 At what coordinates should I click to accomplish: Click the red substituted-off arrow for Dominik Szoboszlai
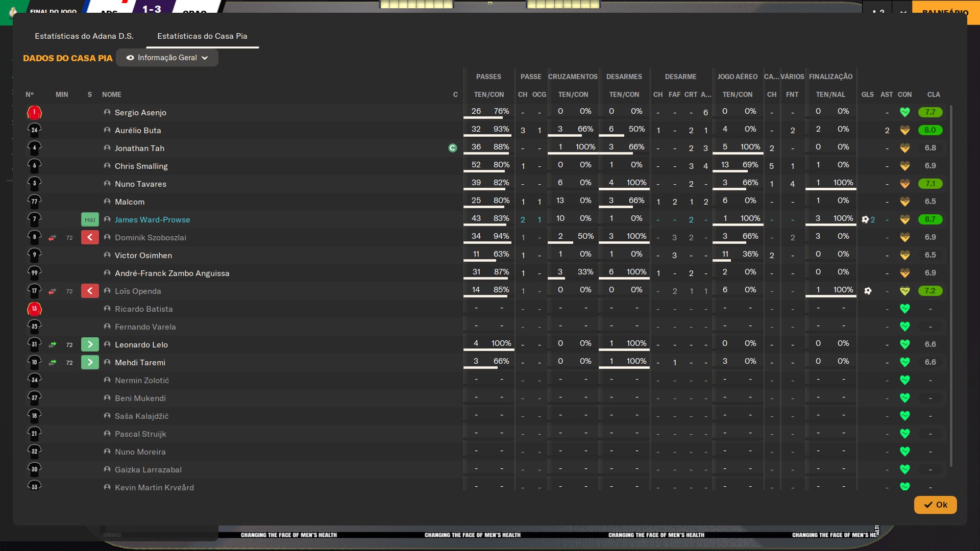click(90, 237)
